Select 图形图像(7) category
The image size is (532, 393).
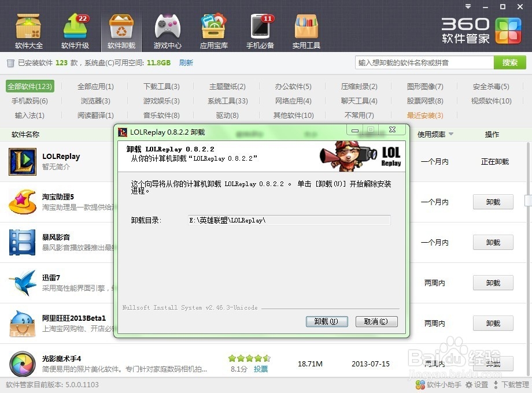425,87
